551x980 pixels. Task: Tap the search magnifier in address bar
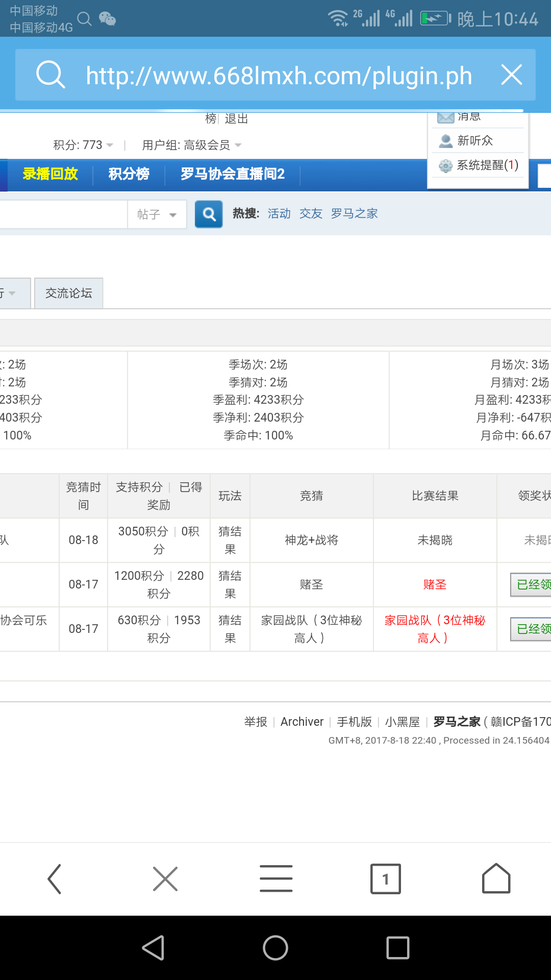[51, 75]
